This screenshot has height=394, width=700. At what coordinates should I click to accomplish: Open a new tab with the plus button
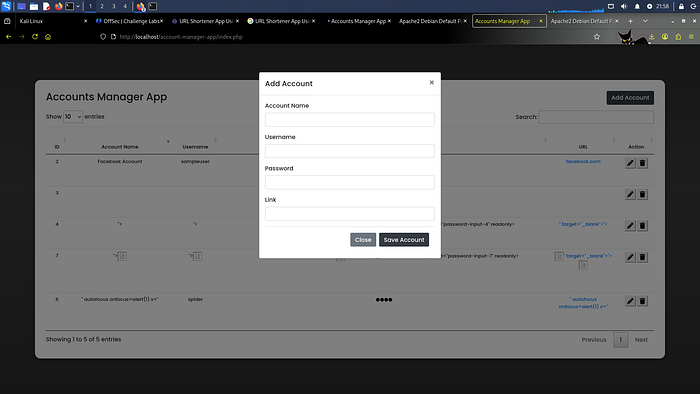[x=630, y=21]
